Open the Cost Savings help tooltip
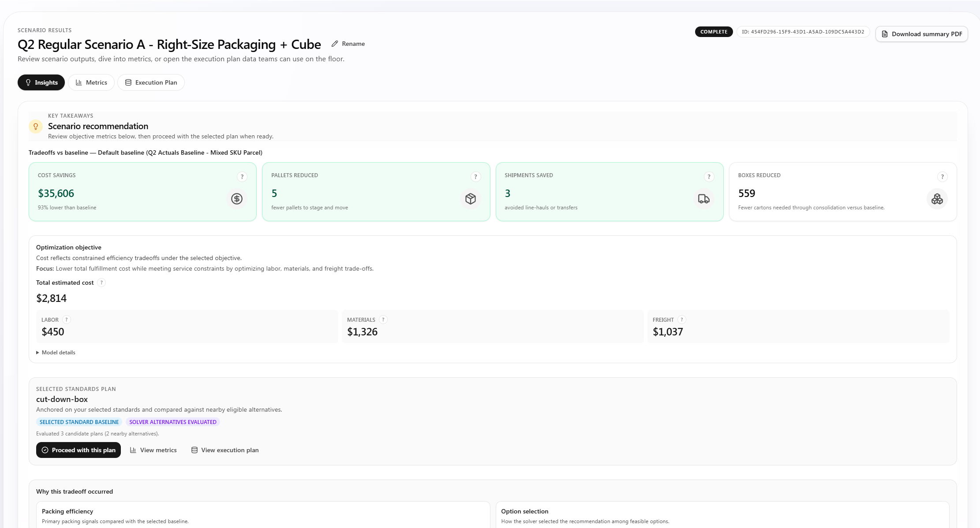 [x=242, y=177]
